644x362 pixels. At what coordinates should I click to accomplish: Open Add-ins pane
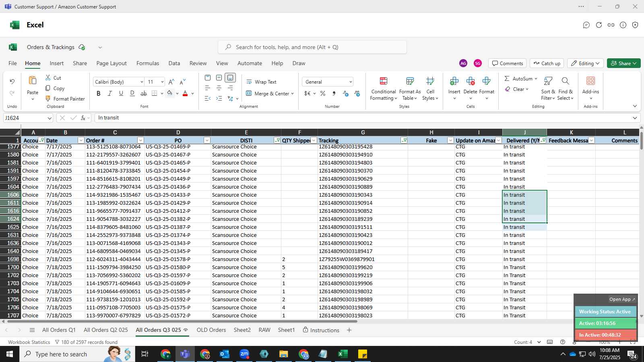(590, 88)
